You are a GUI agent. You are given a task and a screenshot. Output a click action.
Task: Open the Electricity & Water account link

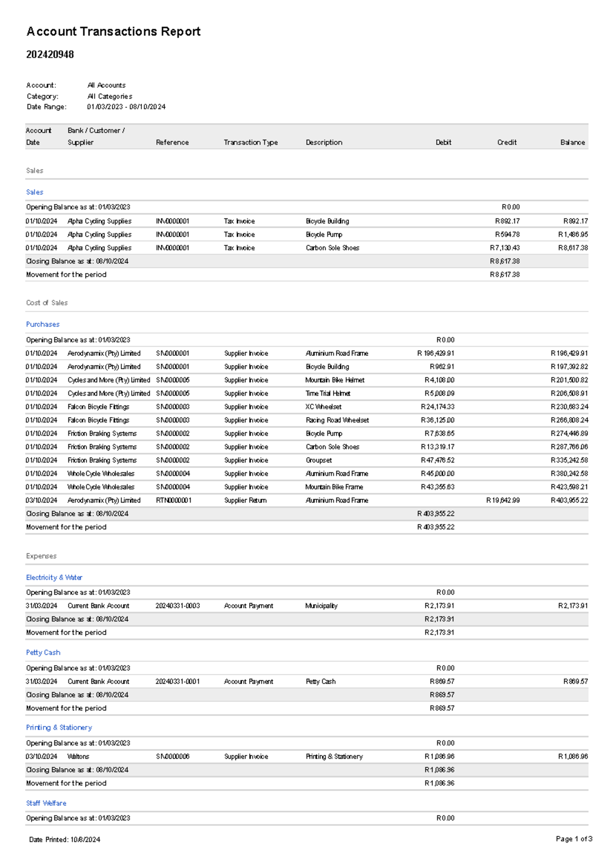click(x=54, y=577)
